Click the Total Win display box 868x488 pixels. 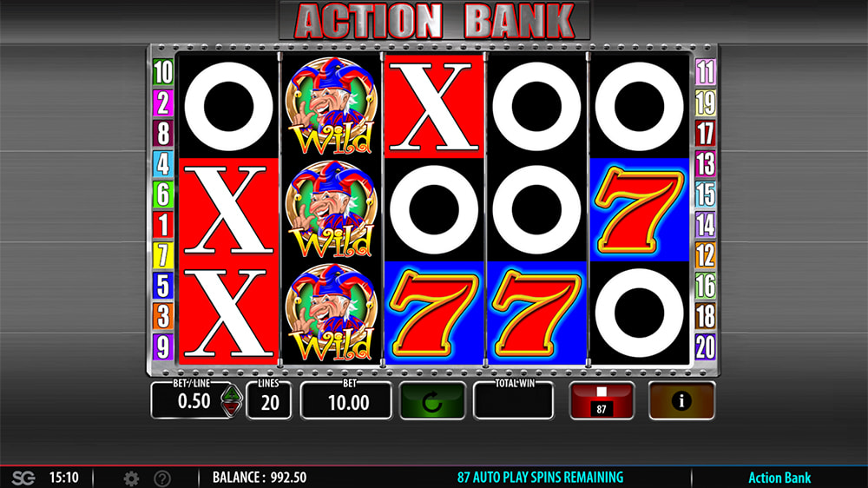coord(513,400)
